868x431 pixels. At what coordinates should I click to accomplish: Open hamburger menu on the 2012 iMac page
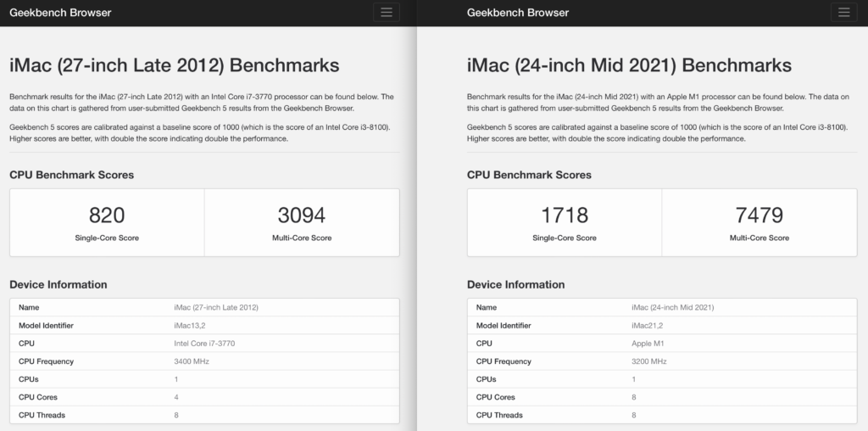[x=386, y=13]
